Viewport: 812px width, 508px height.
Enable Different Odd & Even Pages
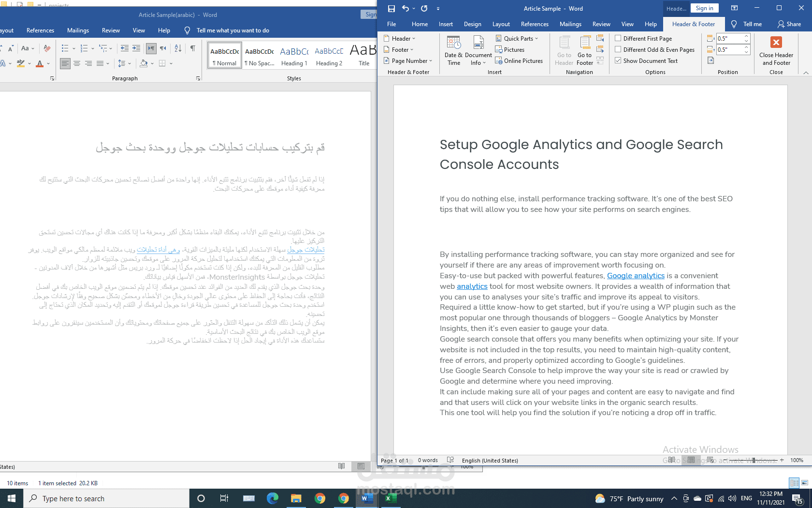click(x=618, y=49)
